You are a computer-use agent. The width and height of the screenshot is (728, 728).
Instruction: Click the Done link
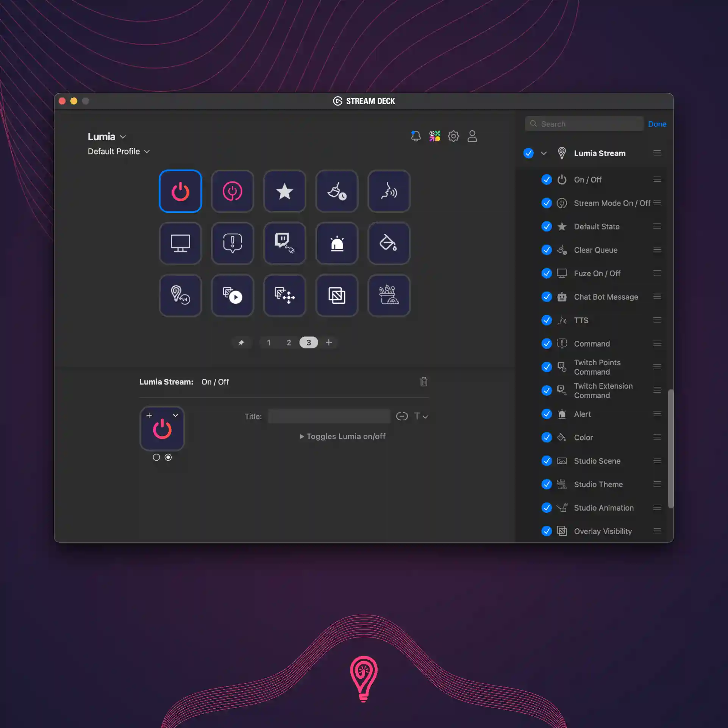[657, 124]
